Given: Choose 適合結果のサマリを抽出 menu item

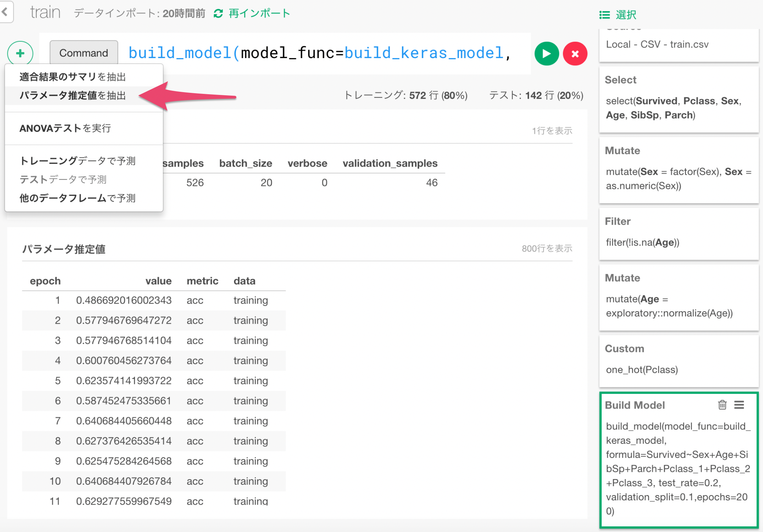Looking at the screenshot, I should (x=73, y=76).
